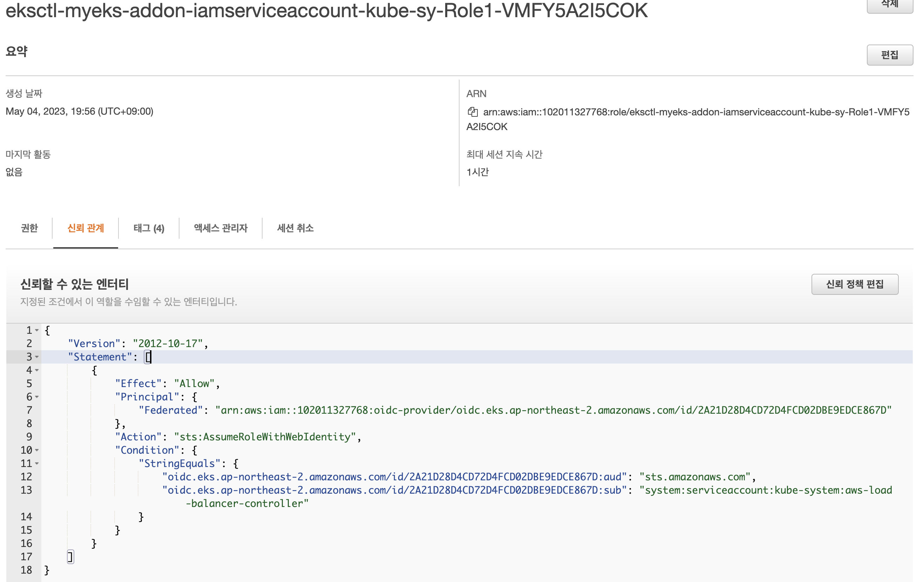The image size is (924, 582).
Task: Collapse the StringEquals fold on line 11
Action: click(37, 463)
